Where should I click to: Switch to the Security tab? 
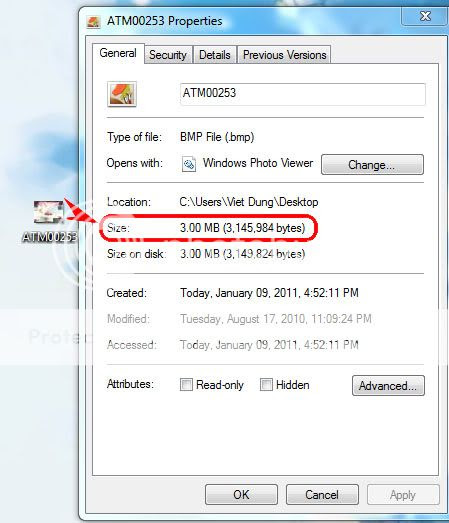pos(168,55)
